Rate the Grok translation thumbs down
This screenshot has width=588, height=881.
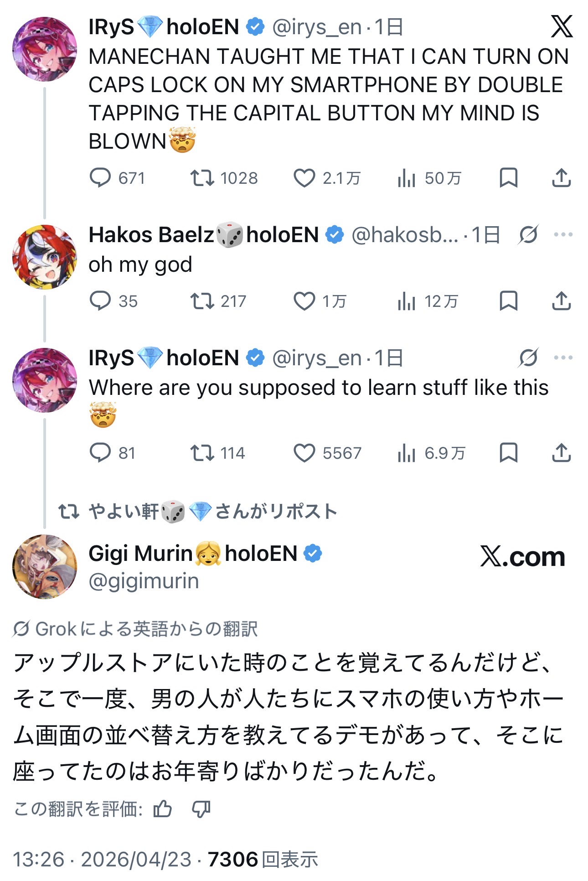pos(201,809)
